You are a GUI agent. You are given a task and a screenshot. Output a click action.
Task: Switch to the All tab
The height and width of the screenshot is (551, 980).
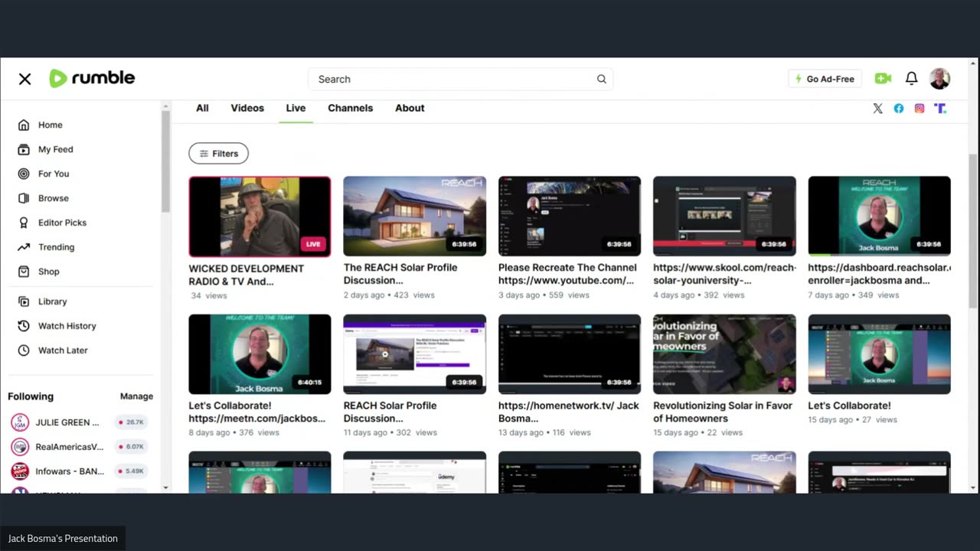click(202, 108)
